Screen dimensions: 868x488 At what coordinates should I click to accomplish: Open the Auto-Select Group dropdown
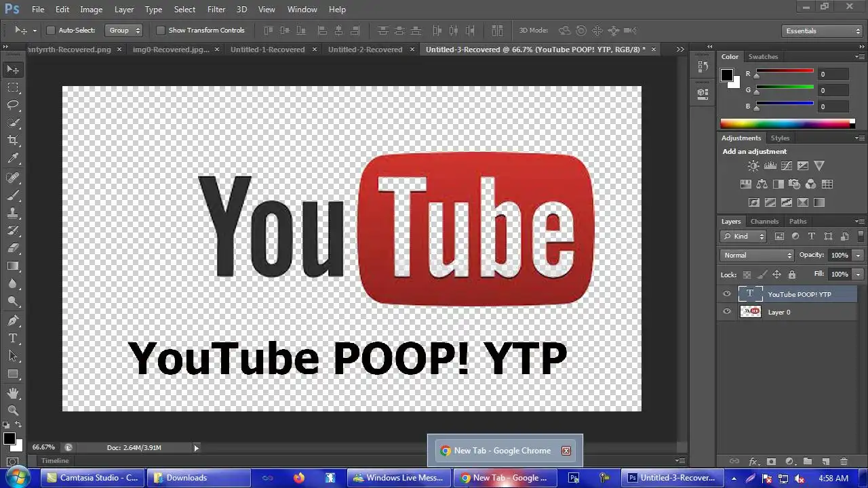pyautogui.click(x=123, y=30)
